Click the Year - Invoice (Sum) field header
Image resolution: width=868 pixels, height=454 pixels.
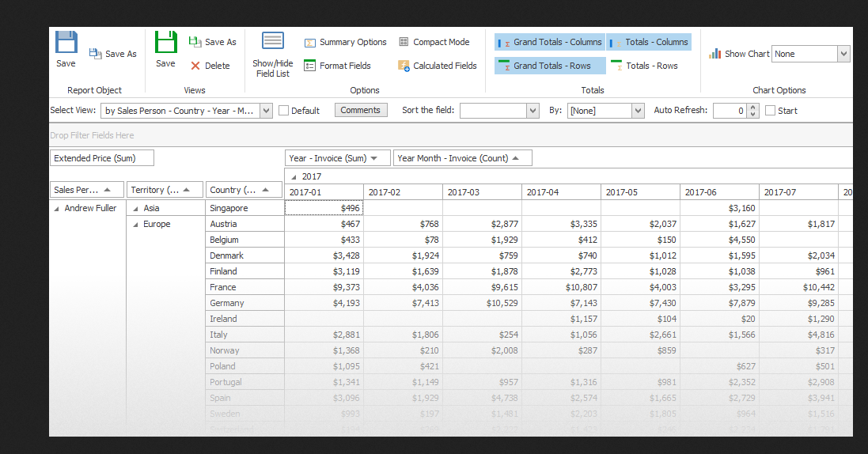pos(337,158)
